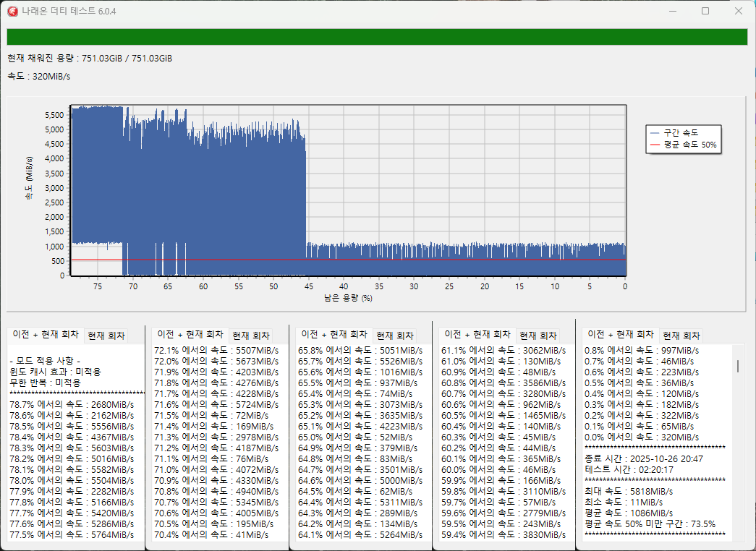The image size is (756, 551).
Task: Select 이전 + 현재 회차 tab in rightmost panel
Action: pos(621,335)
